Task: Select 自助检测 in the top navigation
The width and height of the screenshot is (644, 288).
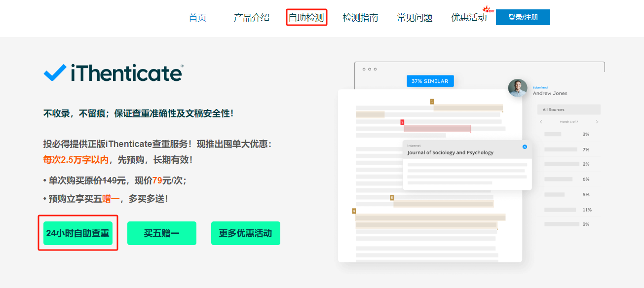Action: click(x=306, y=18)
